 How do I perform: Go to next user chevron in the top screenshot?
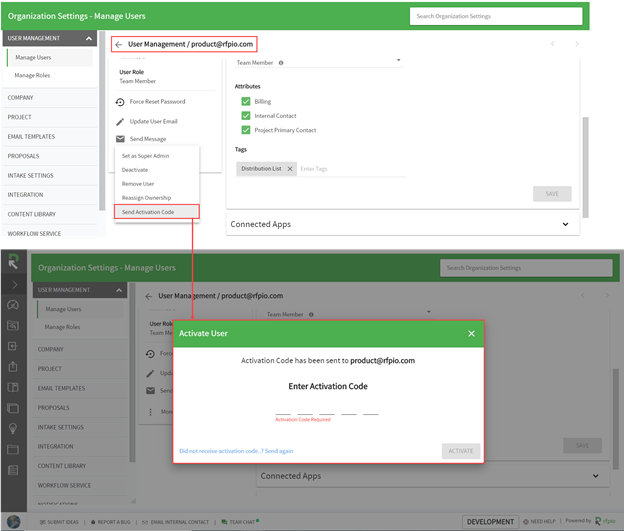coord(577,44)
